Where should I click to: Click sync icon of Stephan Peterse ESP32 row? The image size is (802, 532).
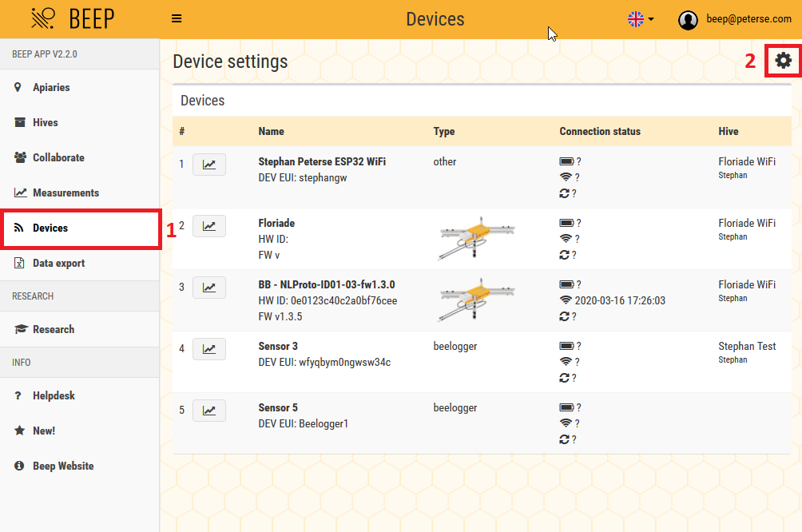(564, 193)
